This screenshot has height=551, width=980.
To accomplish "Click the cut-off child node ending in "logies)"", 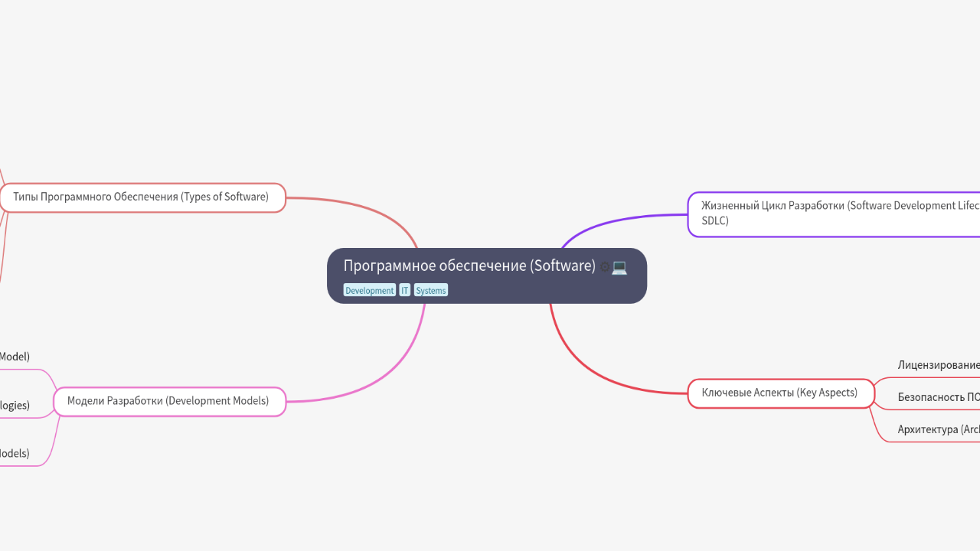I will (15, 406).
